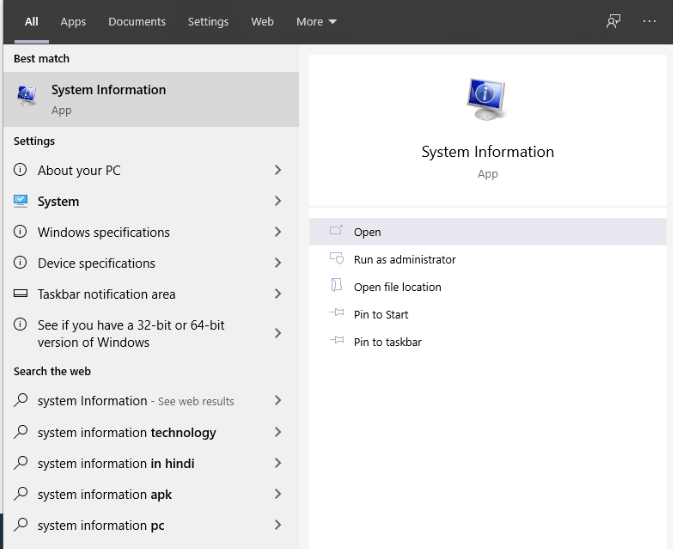Image resolution: width=673 pixels, height=549 pixels.
Task: Expand the About your PC chevron
Action: pos(278,170)
